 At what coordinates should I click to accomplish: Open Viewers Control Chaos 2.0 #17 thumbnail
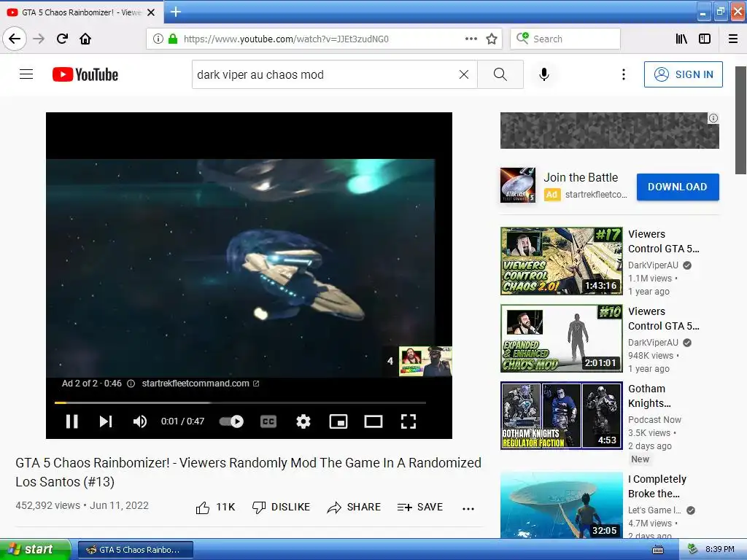[x=561, y=261]
